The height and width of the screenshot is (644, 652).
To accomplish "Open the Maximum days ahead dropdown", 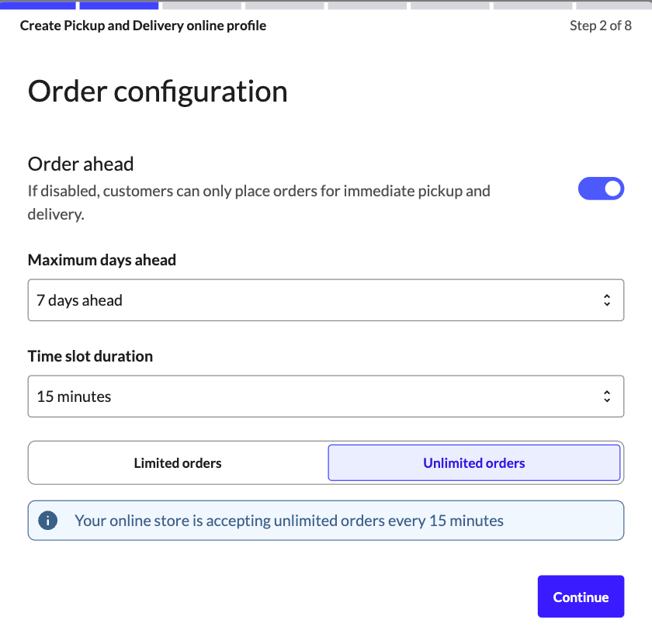I will (326, 299).
